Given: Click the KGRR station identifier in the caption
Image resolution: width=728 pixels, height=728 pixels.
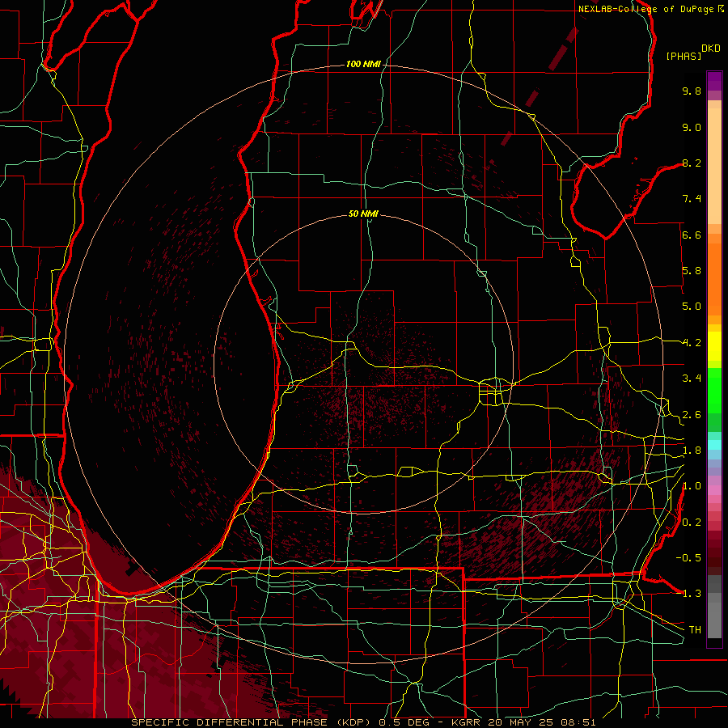Looking at the screenshot, I should 467,722.
